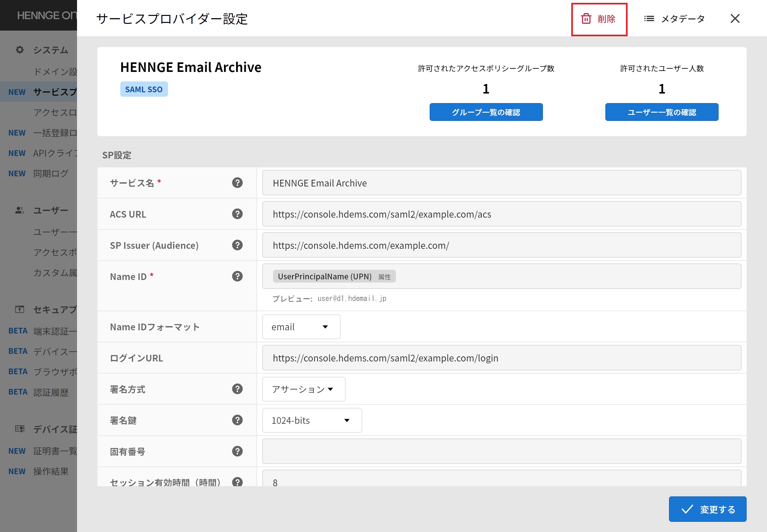This screenshot has height=532, width=767.
Task: Click the セッション有効時間 input with value 8
Action: click(502, 479)
